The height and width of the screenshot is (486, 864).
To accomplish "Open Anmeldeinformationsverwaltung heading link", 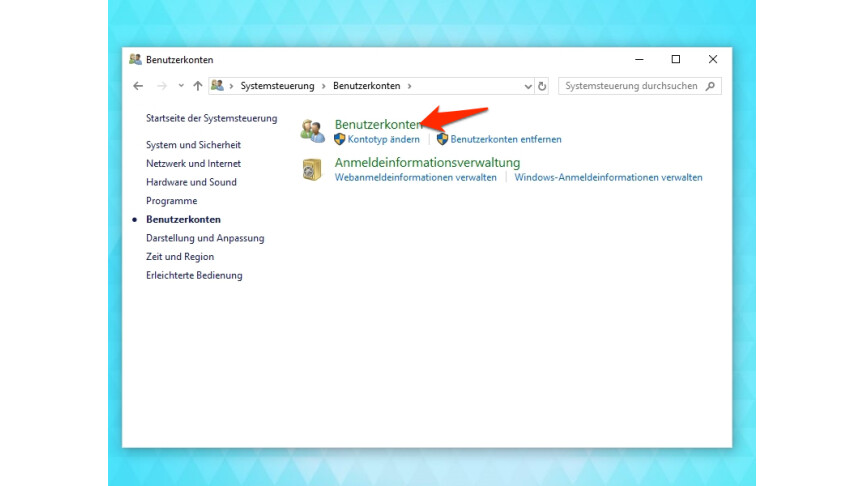I will [428, 163].
